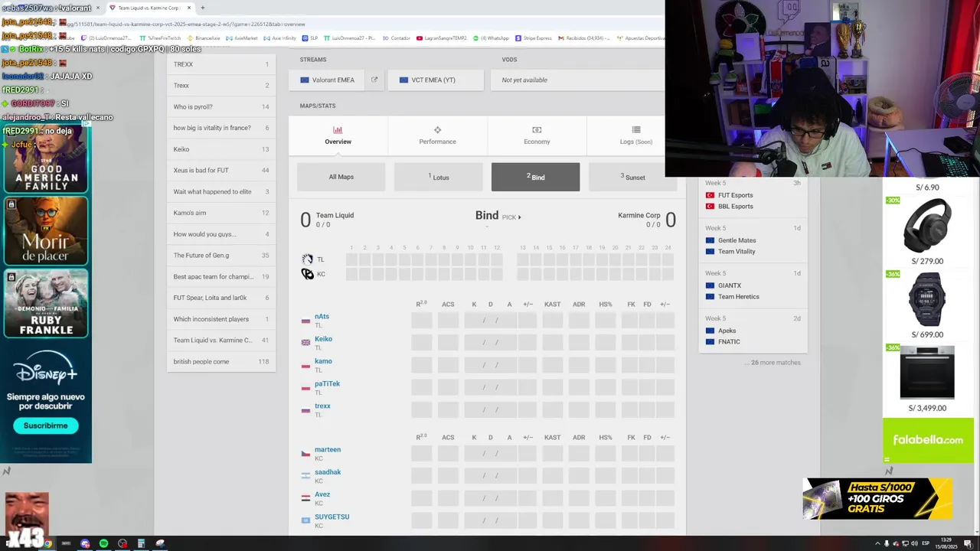Click Team Liquid name in the match header
This screenshot has height=551, width=980.
(x=335, y=215)
